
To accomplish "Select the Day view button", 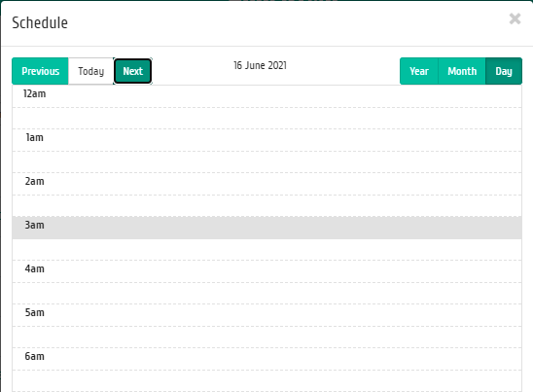I will coord(504,71).
